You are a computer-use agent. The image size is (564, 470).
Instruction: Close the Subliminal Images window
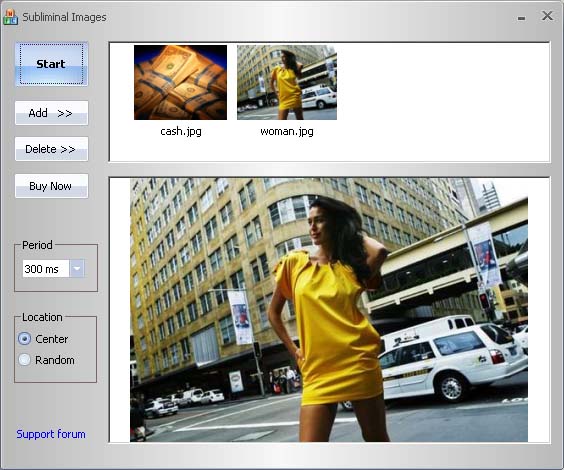coord(547,15)
